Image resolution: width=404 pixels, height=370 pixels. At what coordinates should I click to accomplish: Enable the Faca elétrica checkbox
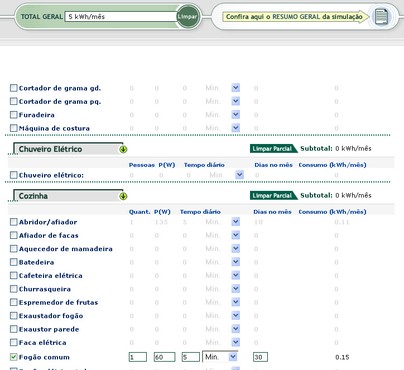(x=13, y=342)
